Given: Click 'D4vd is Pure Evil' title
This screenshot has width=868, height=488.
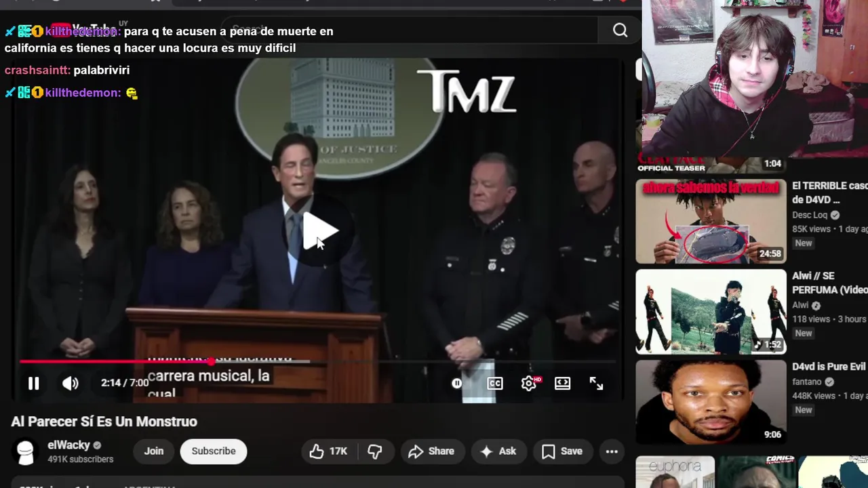Looking at the screenshot, I should tap(829, 367).
